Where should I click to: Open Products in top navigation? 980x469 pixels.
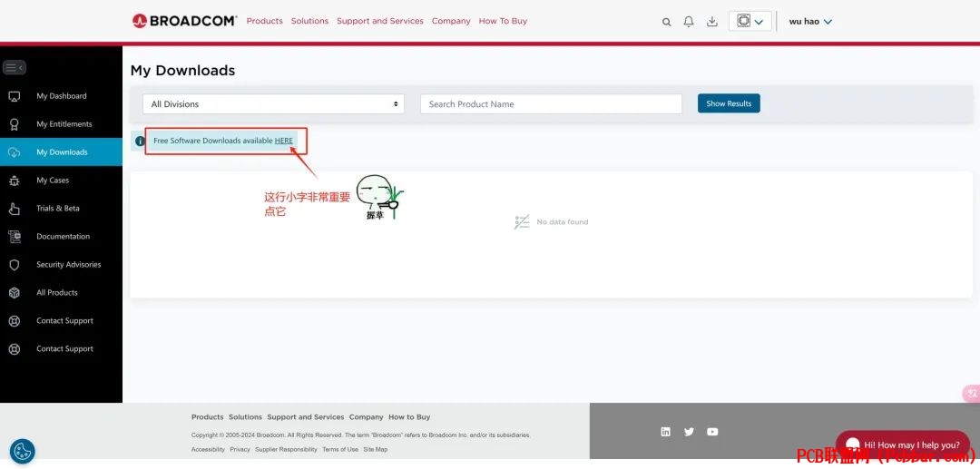coord(264,21)
